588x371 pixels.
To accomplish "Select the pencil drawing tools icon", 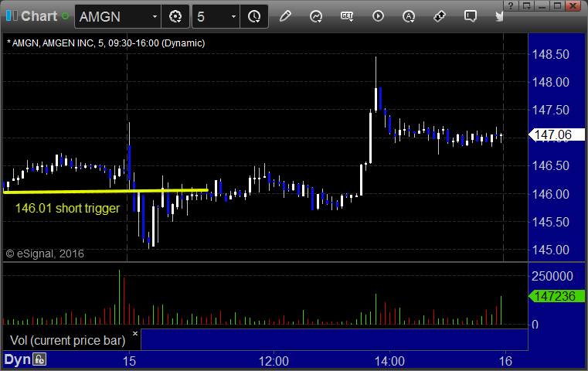I will tap(285, 16).
